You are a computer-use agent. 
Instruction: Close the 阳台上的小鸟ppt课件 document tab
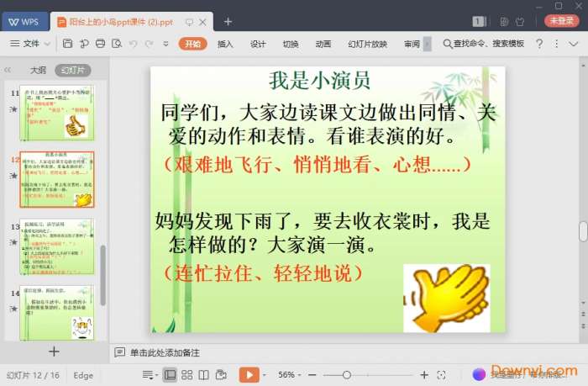click(202, 22)
